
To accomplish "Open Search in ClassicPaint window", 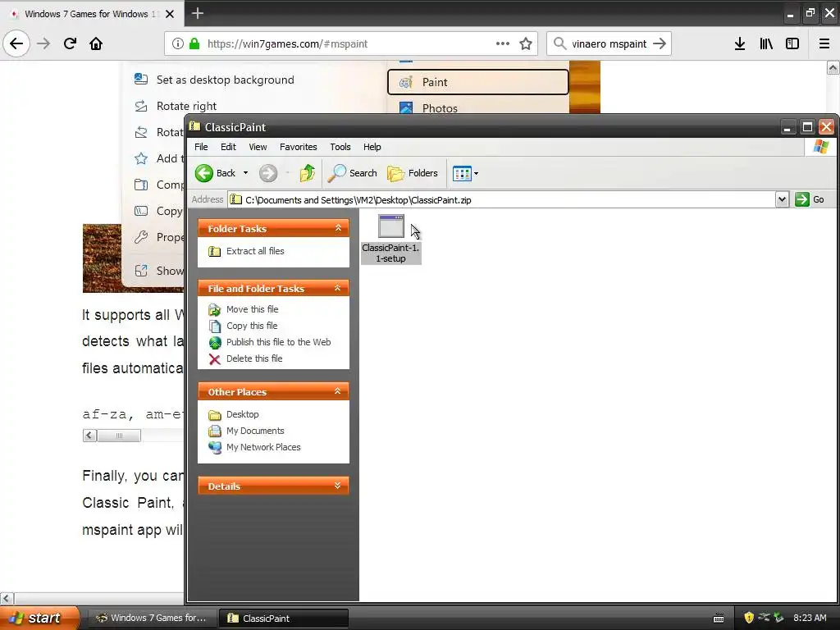I will (x=353, y=173).
